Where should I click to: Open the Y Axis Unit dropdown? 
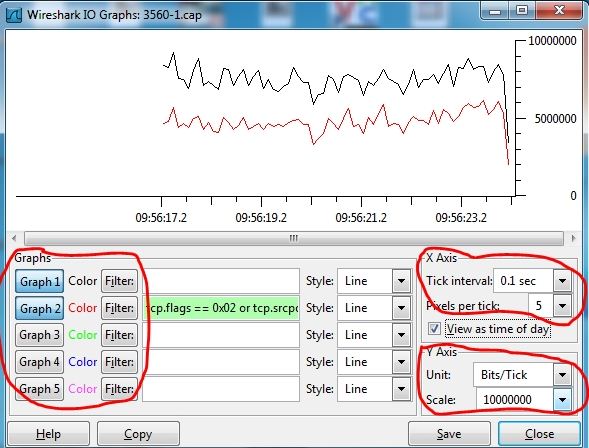click(562, 375)
